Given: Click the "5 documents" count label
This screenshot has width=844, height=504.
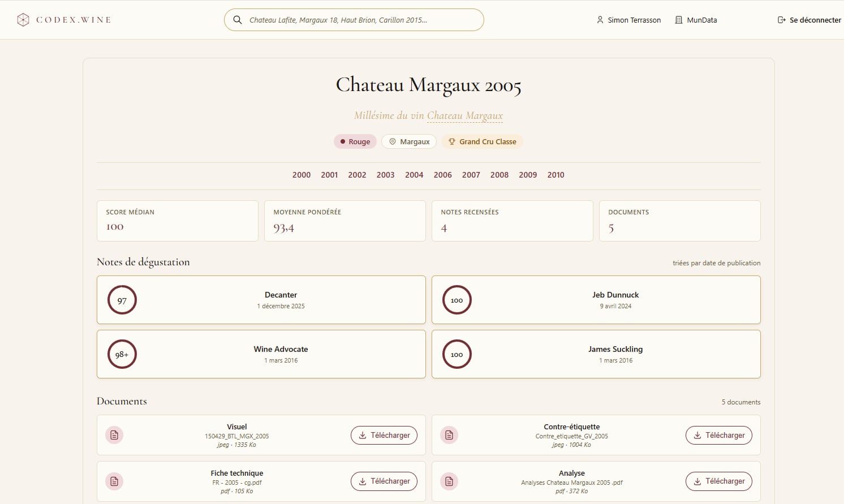Looking at the screenshot, I should (741, 402).
